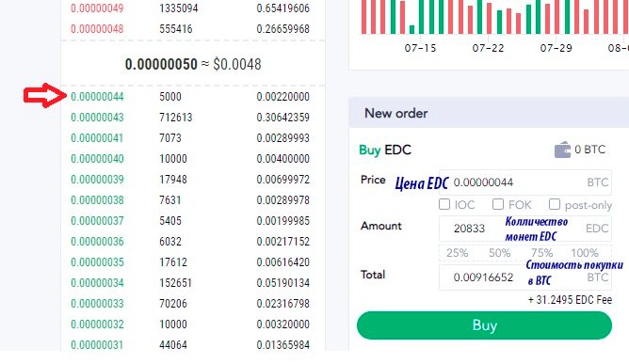The width and height of the screenshot is (629, 364).
Task: Use the 100% balance shortcut
Action: click(585, 253)
